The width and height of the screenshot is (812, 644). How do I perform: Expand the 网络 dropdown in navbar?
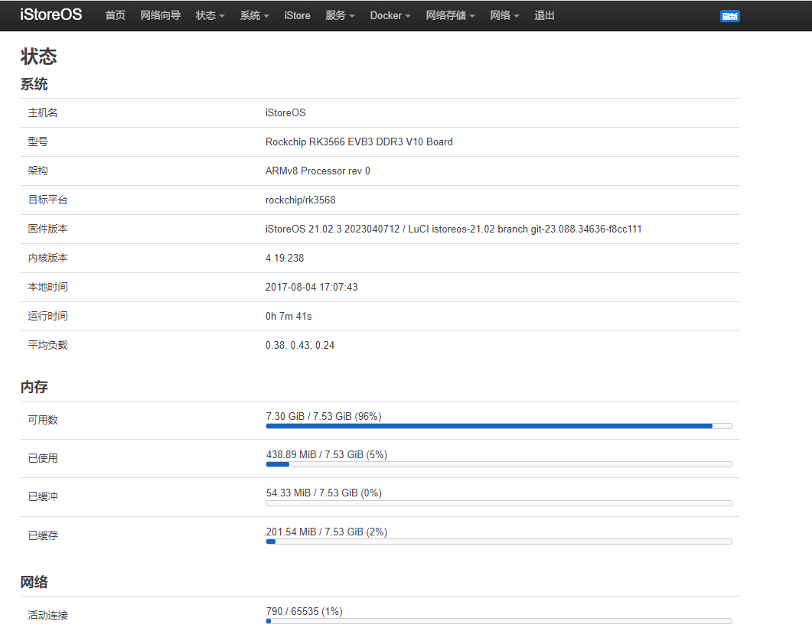(504, 15)
